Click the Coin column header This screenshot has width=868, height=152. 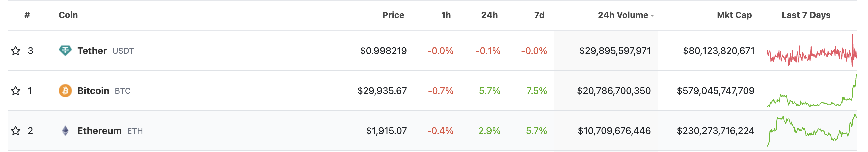68,15
